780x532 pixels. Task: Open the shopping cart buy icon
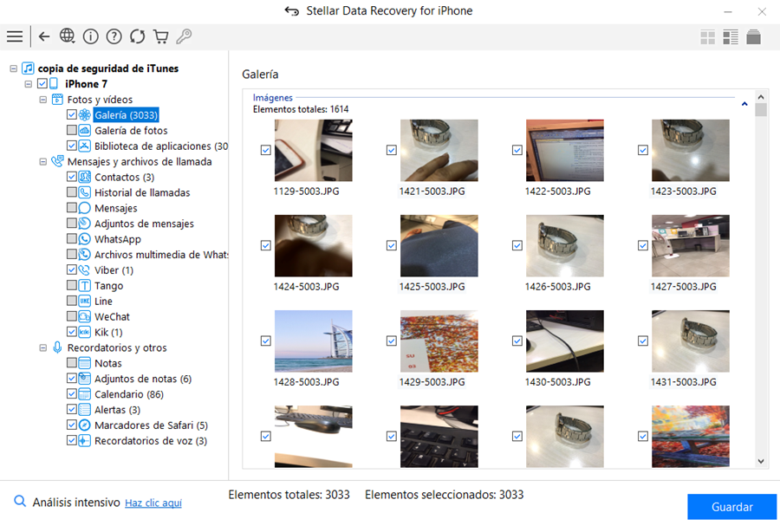(x=160, y=36)
